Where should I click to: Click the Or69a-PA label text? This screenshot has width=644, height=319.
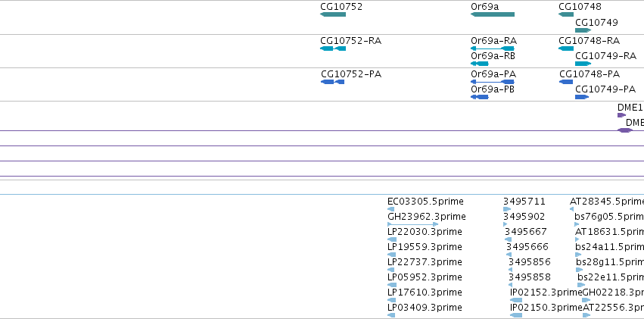493,74
